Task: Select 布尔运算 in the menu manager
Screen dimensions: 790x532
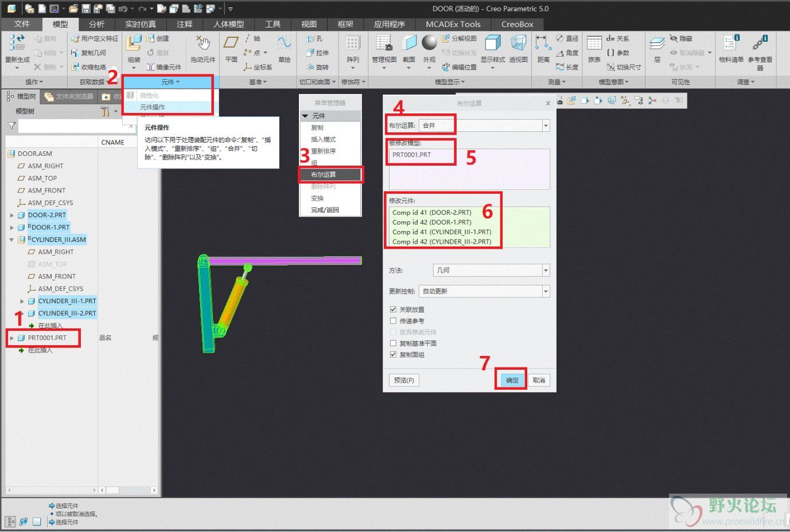Action: (330, 175)
